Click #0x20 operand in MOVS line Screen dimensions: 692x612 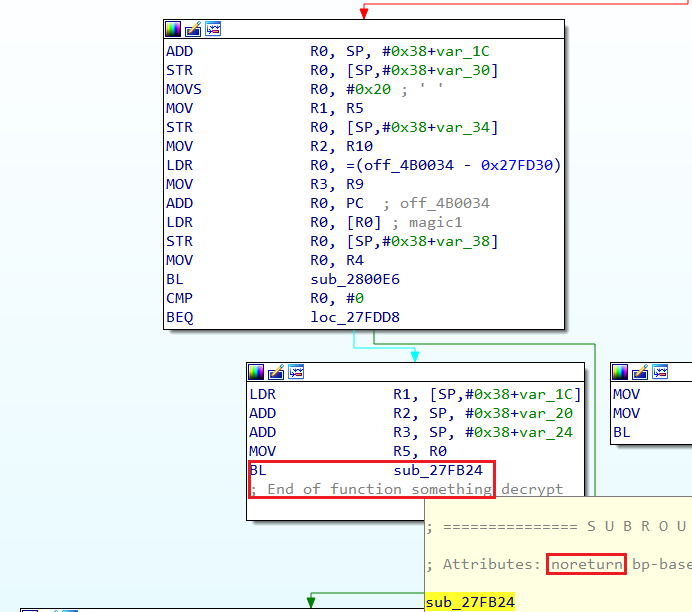(369, 90)
